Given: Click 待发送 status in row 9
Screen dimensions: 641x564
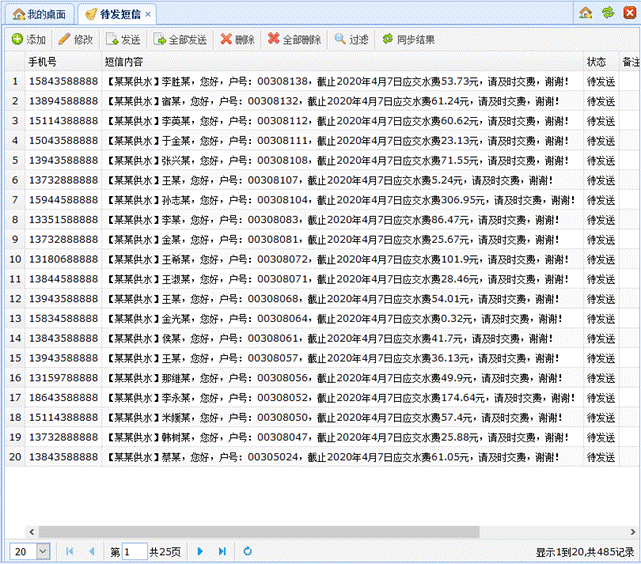Looking at the screenshot, I should click(601, 240).
